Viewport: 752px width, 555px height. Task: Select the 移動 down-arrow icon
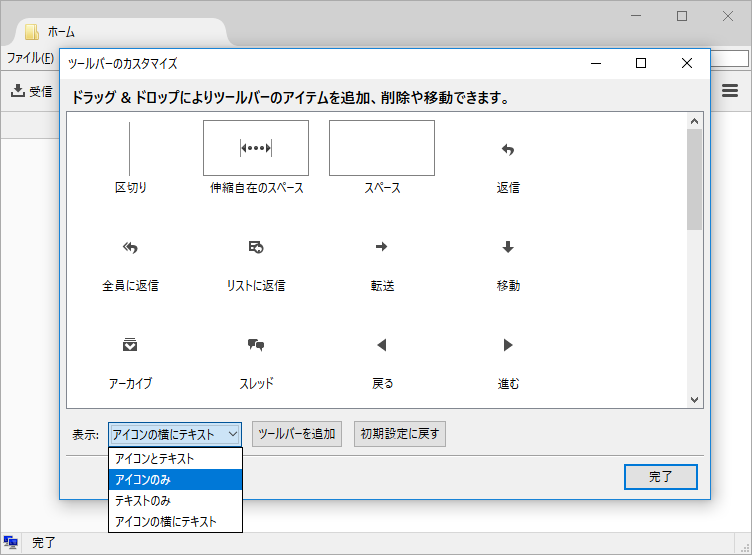(x=508, y=247)
